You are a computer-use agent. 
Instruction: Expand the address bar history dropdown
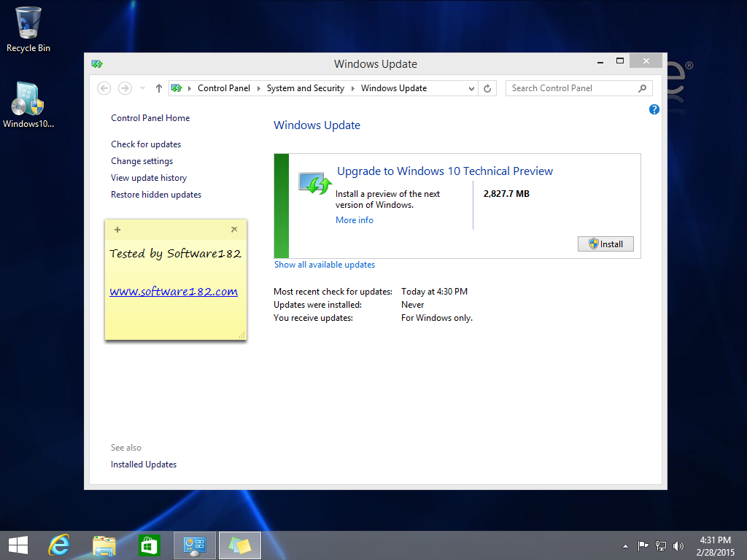[x=471, y=88]
